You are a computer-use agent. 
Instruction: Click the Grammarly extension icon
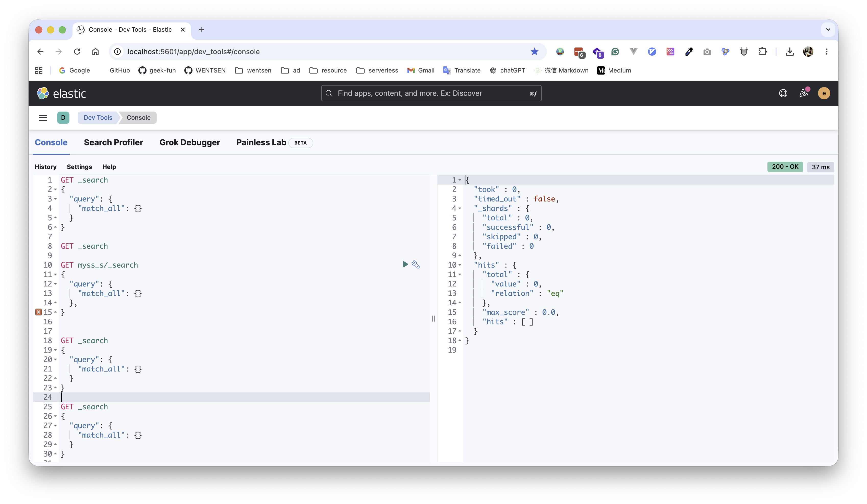(x=615, y=52)
